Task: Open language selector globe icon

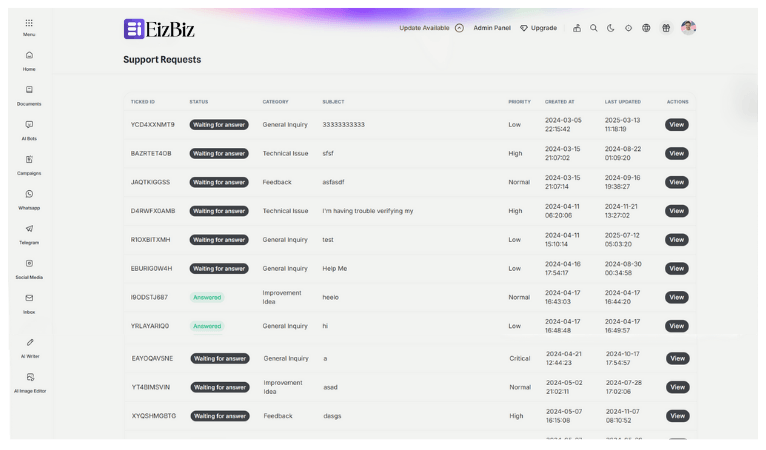Action: click(x=646, y=28)
